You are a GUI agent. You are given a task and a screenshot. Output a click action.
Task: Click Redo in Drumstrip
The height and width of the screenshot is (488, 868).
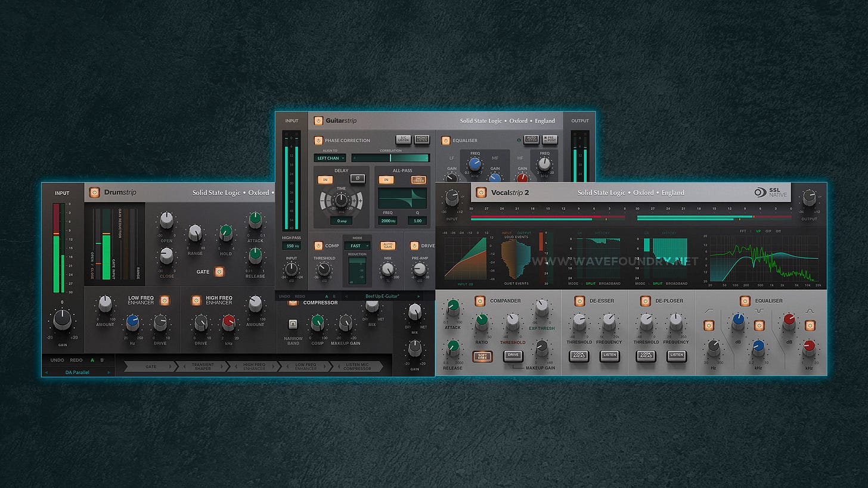pos(76,360)
